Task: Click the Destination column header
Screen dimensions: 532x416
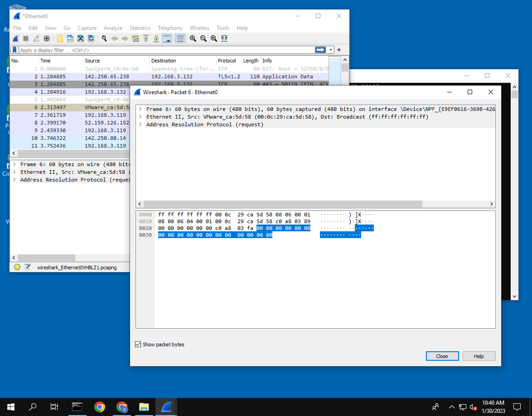Action: pyautogui.click(x=183, y=61)
